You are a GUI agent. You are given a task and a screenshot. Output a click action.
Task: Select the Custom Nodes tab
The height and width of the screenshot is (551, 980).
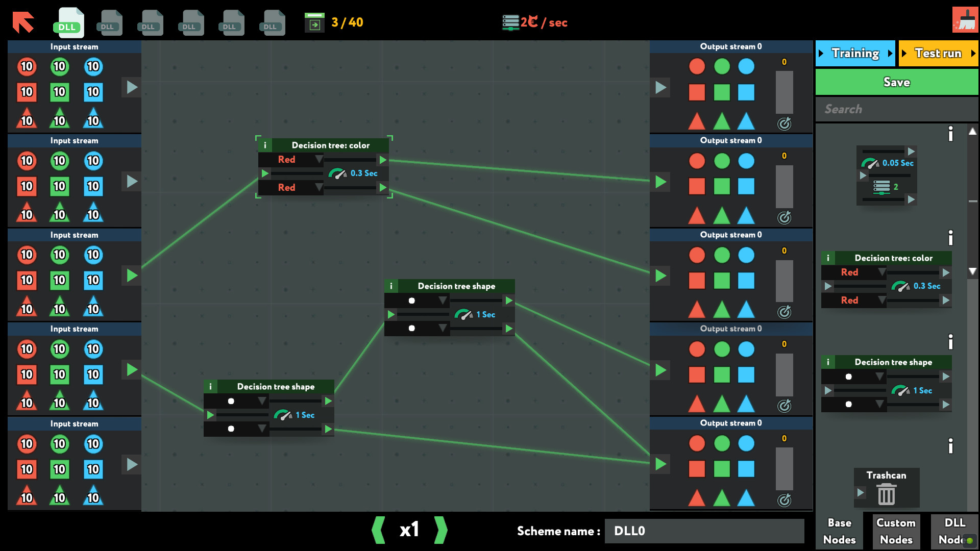pyautogui.click(x=895, y=531)
